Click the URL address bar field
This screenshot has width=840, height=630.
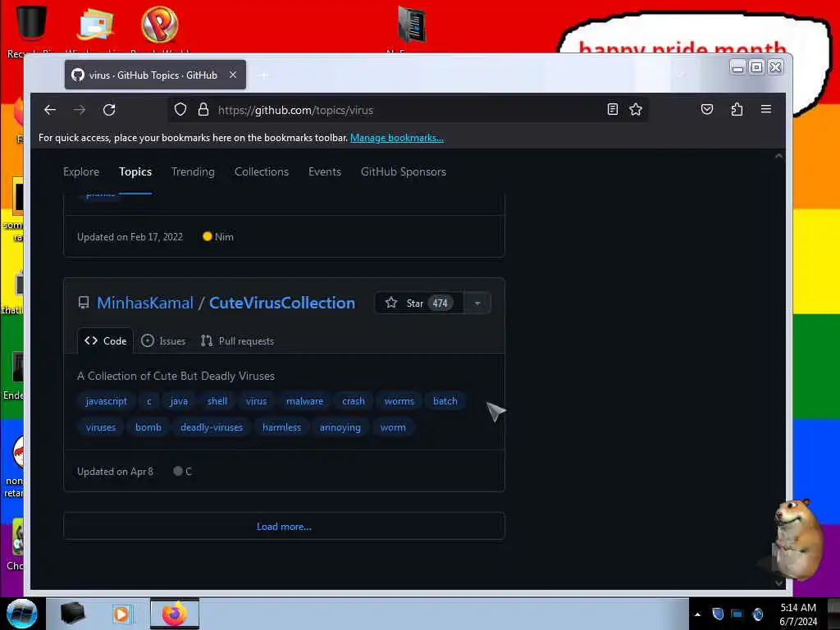tap(407, 110)
